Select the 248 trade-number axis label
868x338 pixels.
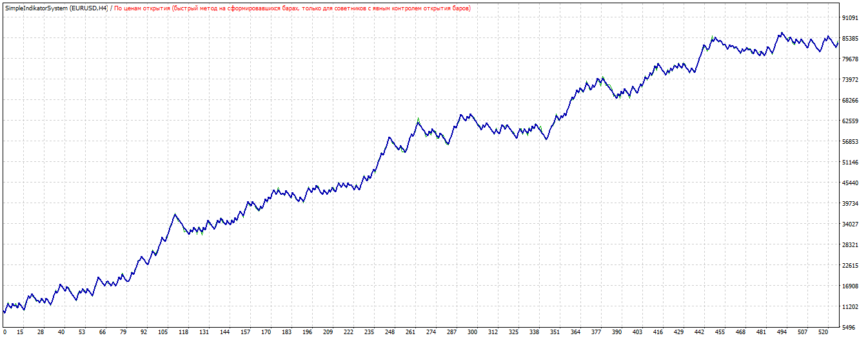click(x=390, y=332)
